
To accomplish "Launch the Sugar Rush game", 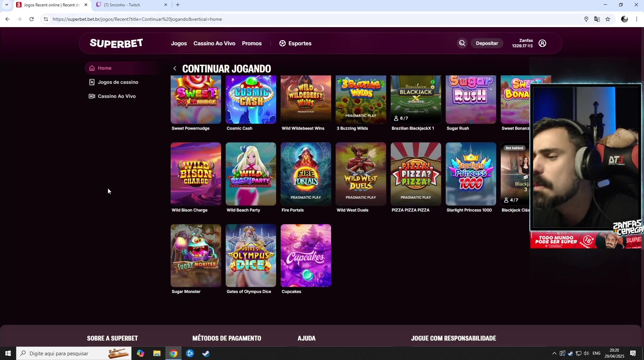I will 471,100.
